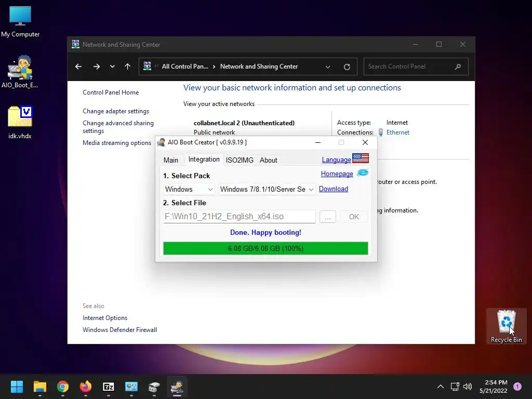This screenshot has height=399, width=532.
Task: Open the My Computer desktop icon
Action: 20,22
